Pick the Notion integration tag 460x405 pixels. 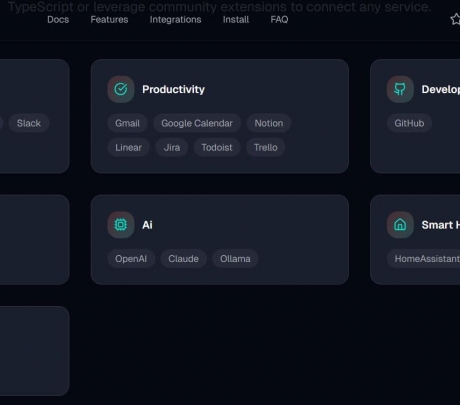pos(269,123)
